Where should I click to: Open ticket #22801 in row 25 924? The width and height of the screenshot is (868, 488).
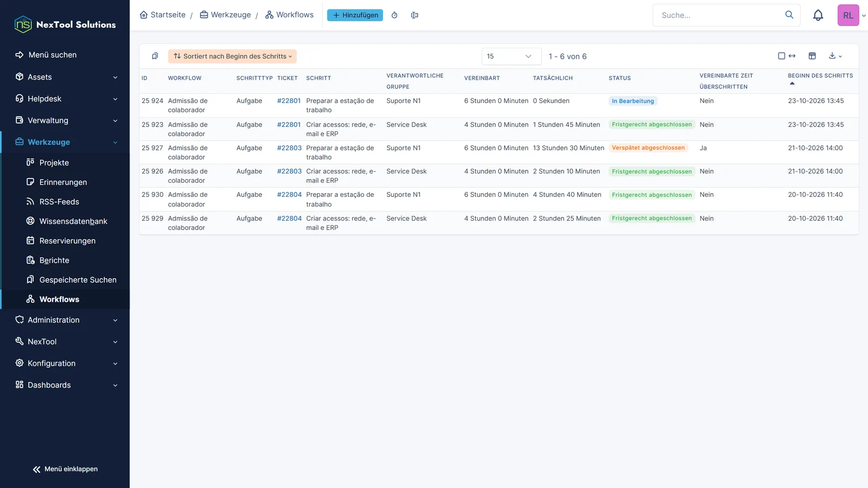pos(289,101)
